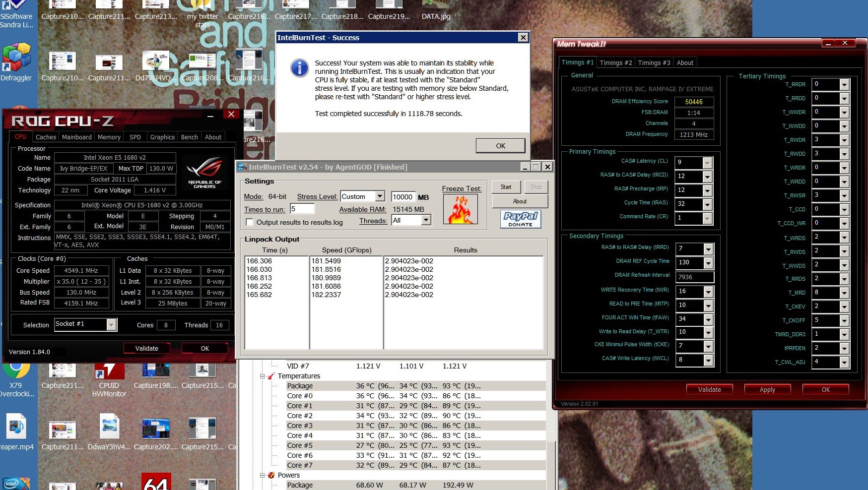Click OK in ROG CPU-Z
The image size is (868, 490).
[x=204, y=348]
